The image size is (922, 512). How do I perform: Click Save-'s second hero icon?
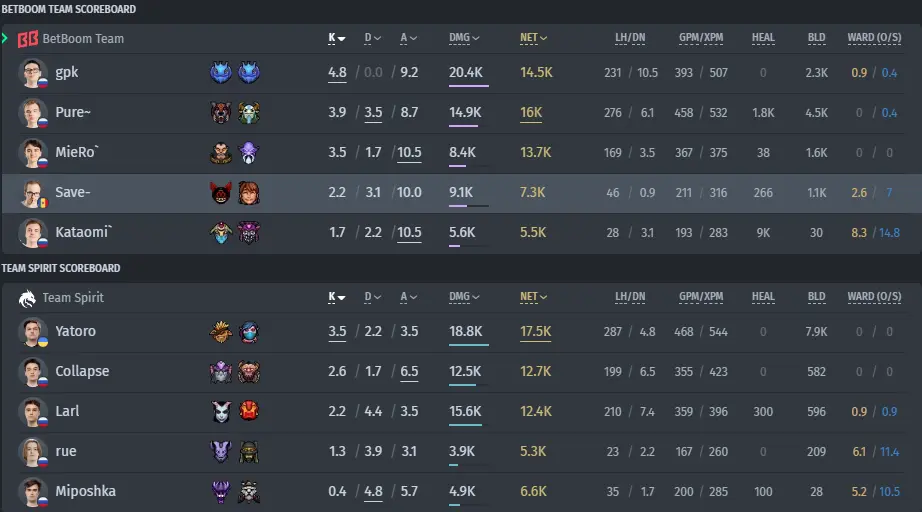coord(249,193)
